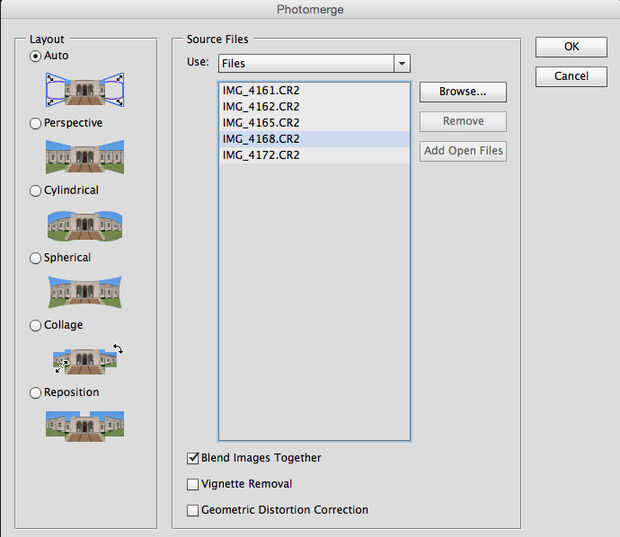
Task: Click the Add Open Files button
Action: tap(462, 151)
